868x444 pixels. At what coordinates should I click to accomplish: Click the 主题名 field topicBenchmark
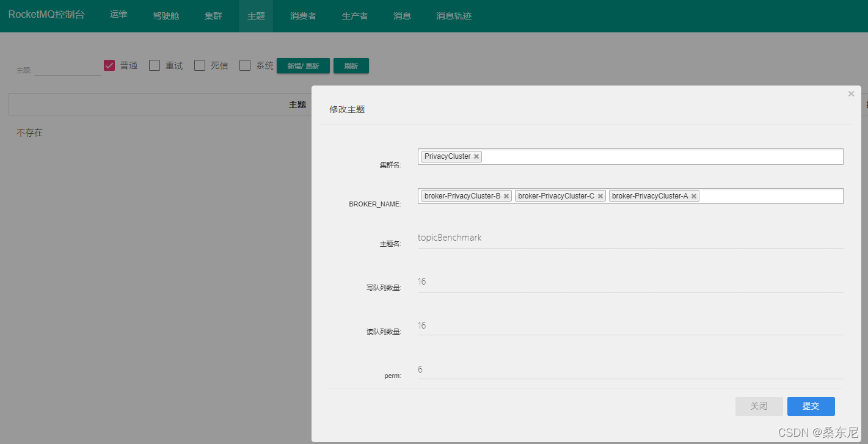tap(630, 238)
